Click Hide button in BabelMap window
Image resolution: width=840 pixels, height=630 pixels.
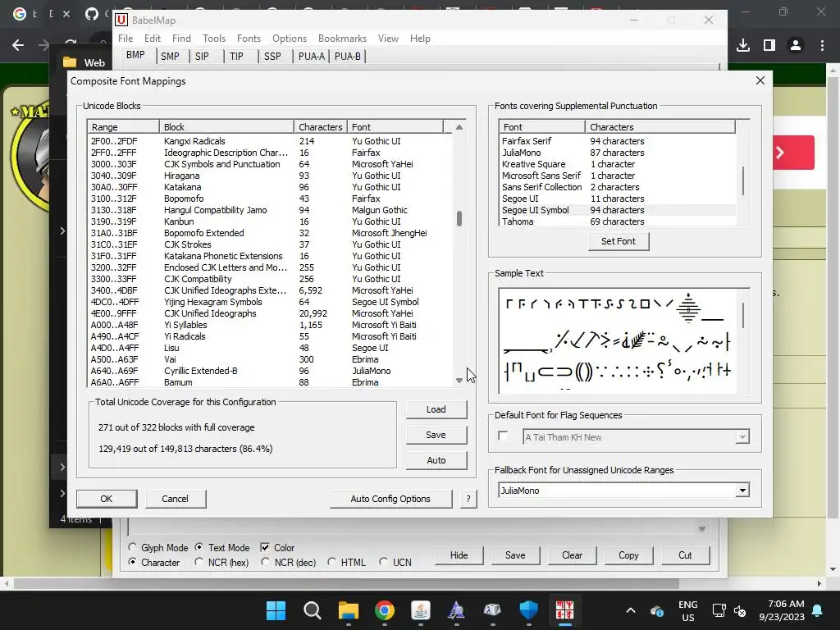[459, 555]
